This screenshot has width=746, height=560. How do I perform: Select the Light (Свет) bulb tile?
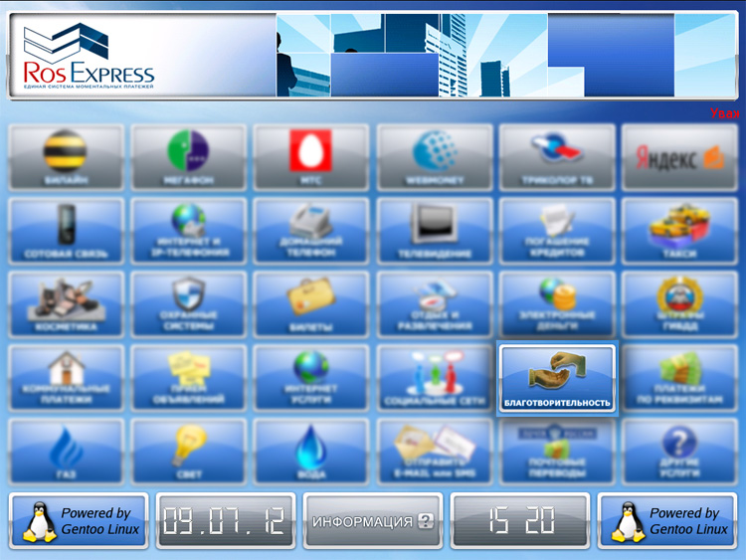tap(188, 451)
